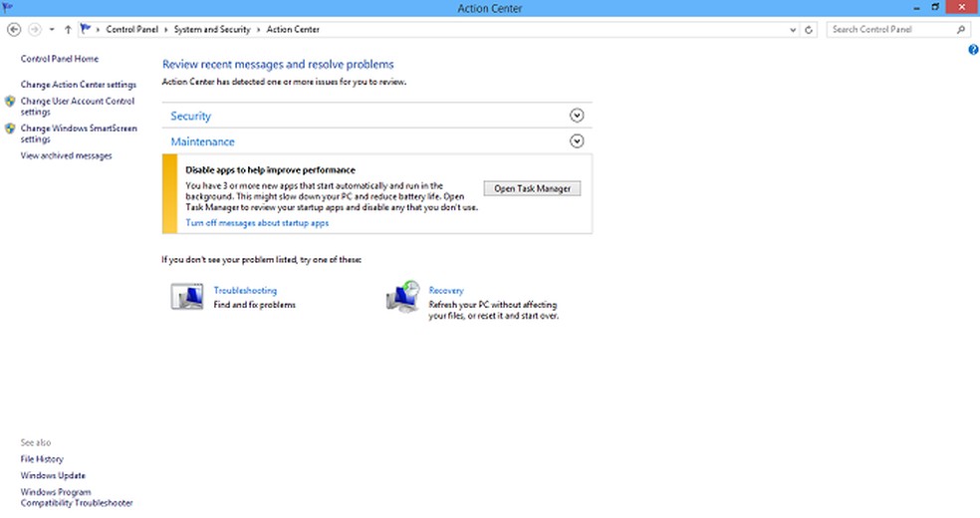Viewport: 980px width, 518px height.
Task: Close the Action Center window
Action: (x=962, y=8)
